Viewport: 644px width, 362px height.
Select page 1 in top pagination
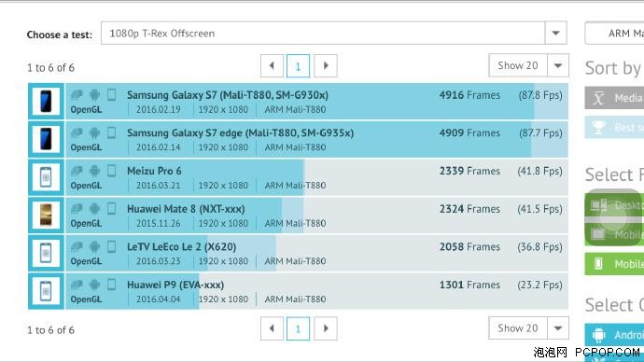tap(298, 65)
